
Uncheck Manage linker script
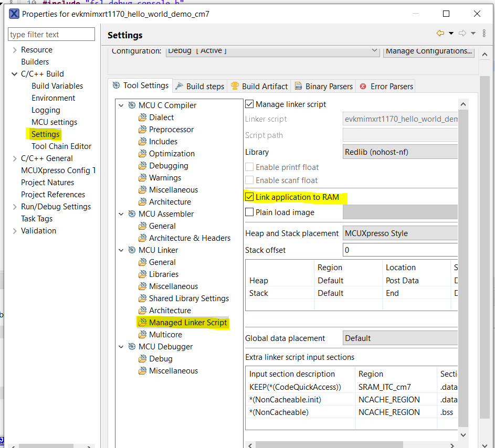click(x=248, y=104)
